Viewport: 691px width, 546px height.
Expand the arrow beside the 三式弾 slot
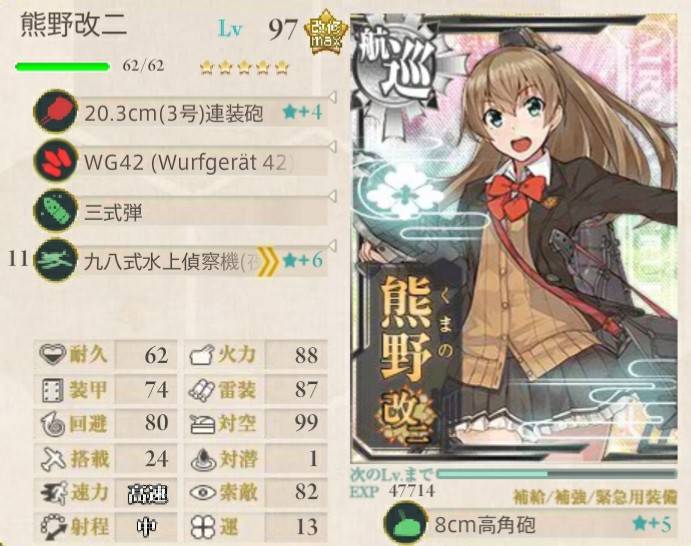(334, 196)
